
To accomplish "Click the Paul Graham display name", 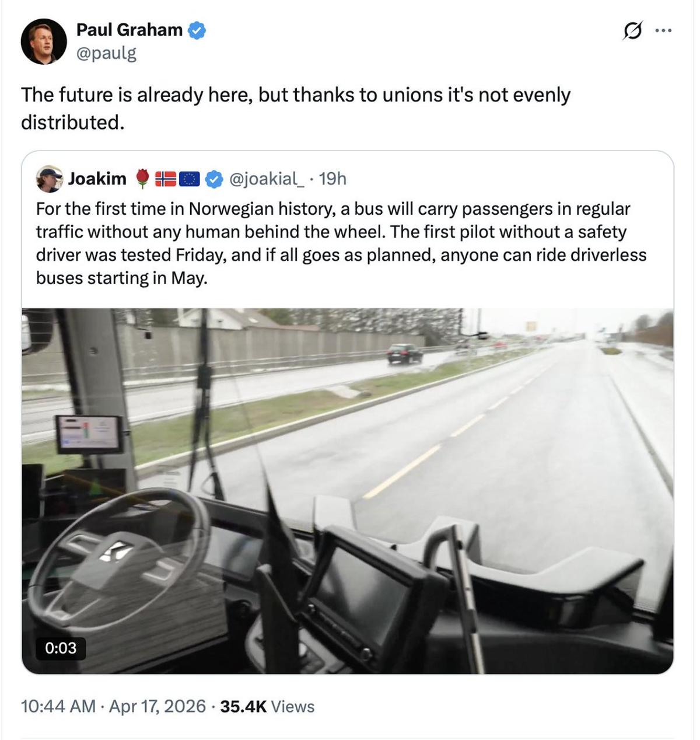I will tap(129, 30).
